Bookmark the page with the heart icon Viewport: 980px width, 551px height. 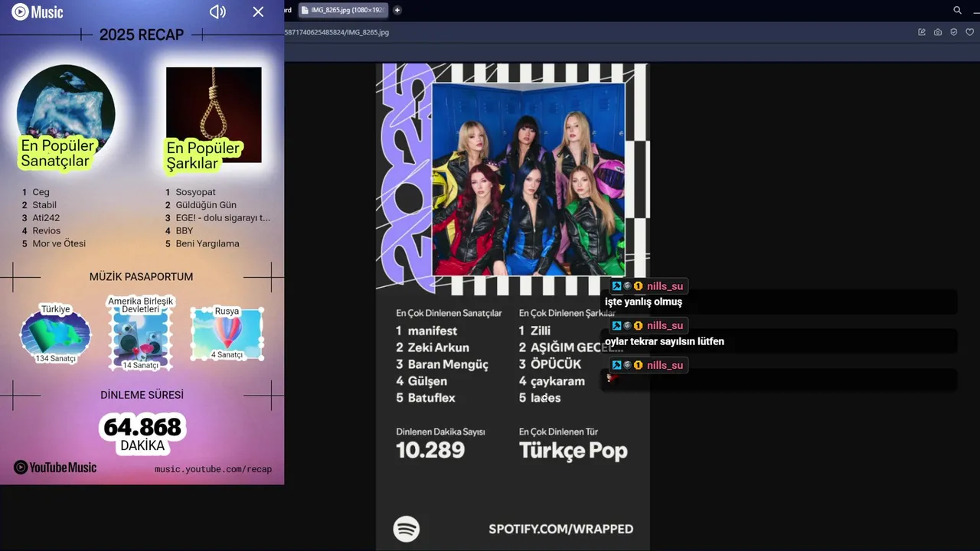click(969, 32)
